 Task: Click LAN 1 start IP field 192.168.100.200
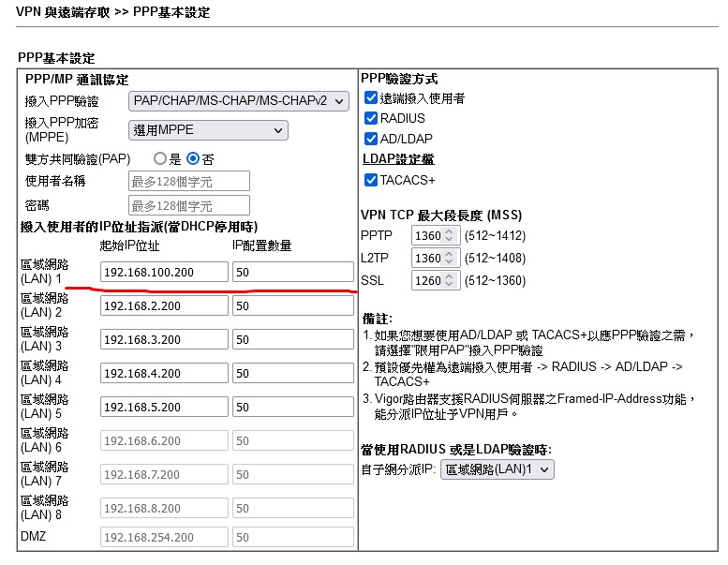pyautogui.click(x=164, y=272)
